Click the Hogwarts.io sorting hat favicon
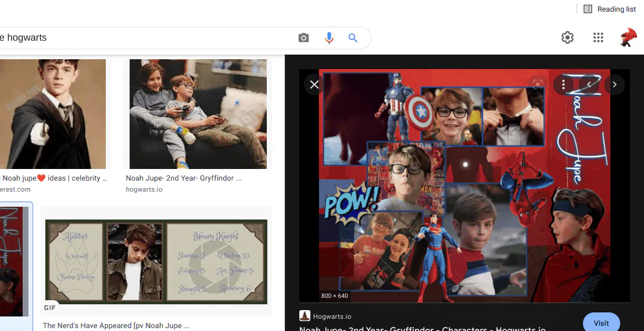 tap(305, 316)
